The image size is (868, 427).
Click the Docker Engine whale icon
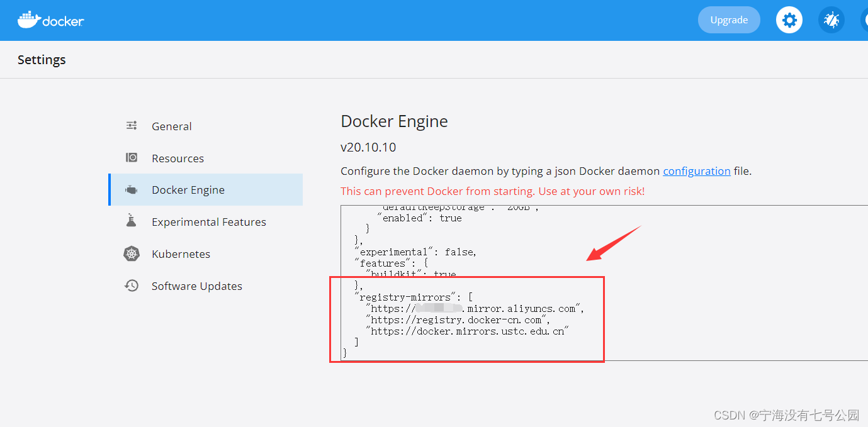pyautogui.click(x=132, y=190)
